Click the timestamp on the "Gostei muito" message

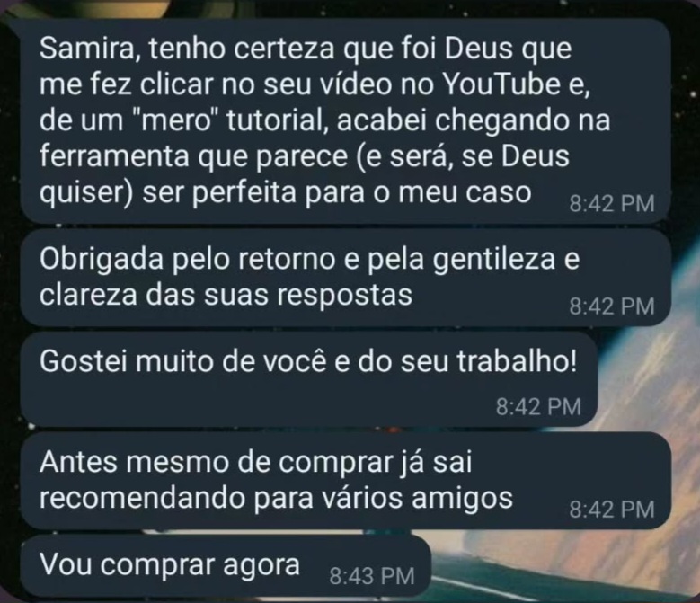tap(538, 406)
